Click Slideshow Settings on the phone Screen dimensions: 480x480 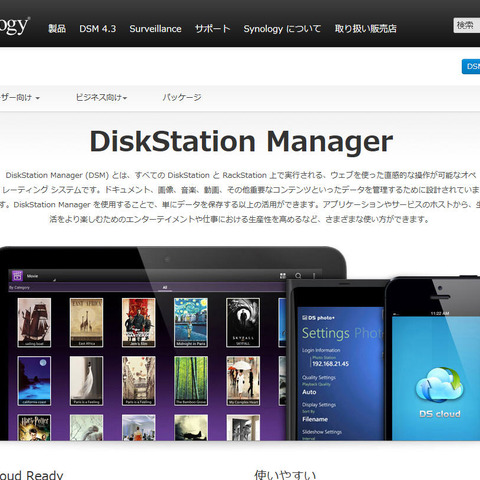pos(322,432)
